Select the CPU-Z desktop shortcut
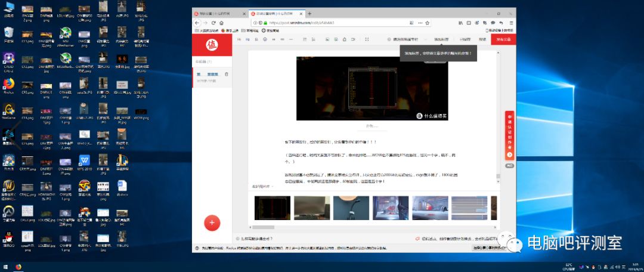The height and width of the screenshot is (272, 644). tap(8, 62)
